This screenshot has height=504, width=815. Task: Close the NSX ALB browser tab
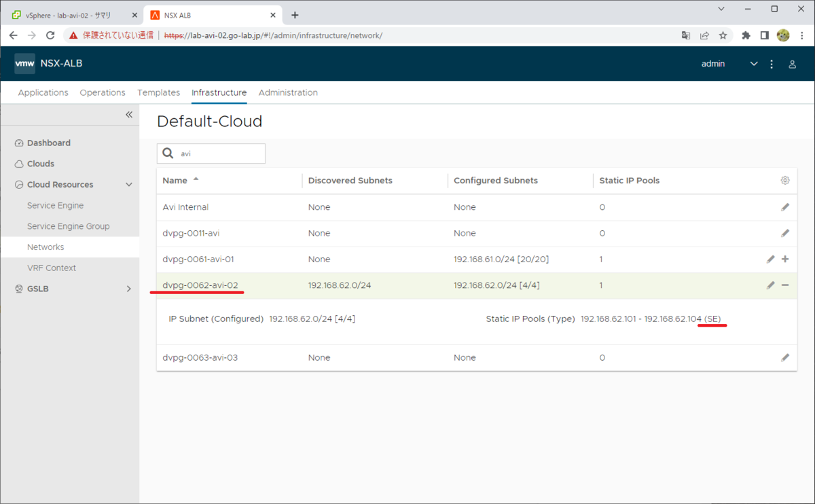point(272,15)
